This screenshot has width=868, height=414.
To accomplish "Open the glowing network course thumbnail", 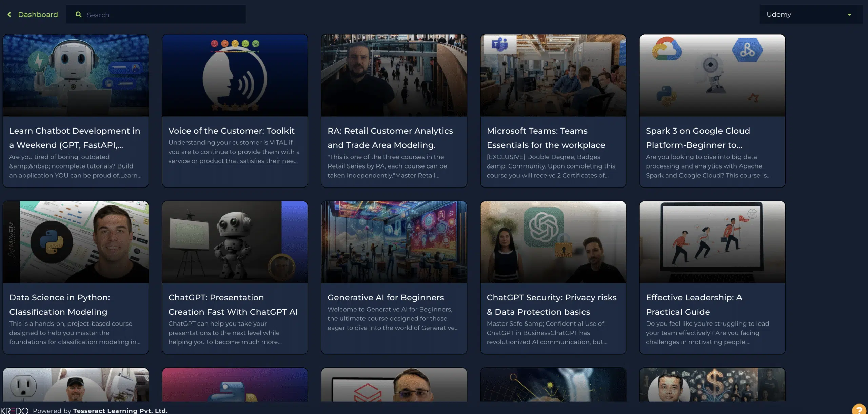I will click(553, 385).
